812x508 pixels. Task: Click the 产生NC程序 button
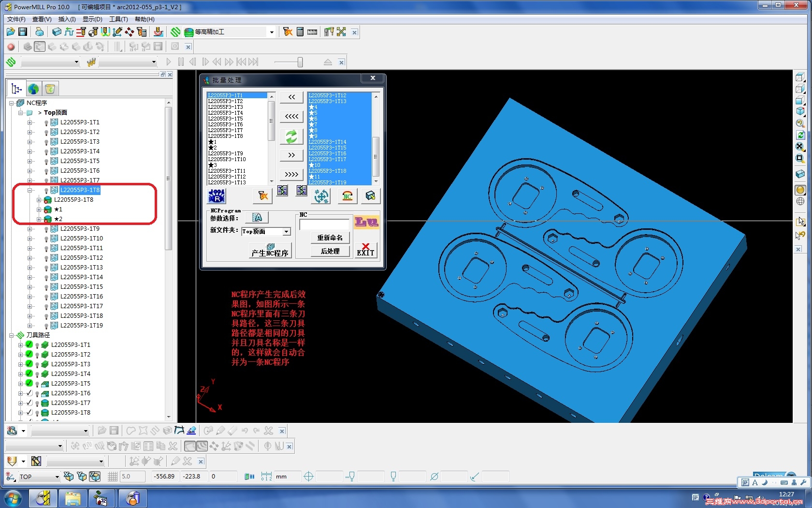tap(270, 251)
